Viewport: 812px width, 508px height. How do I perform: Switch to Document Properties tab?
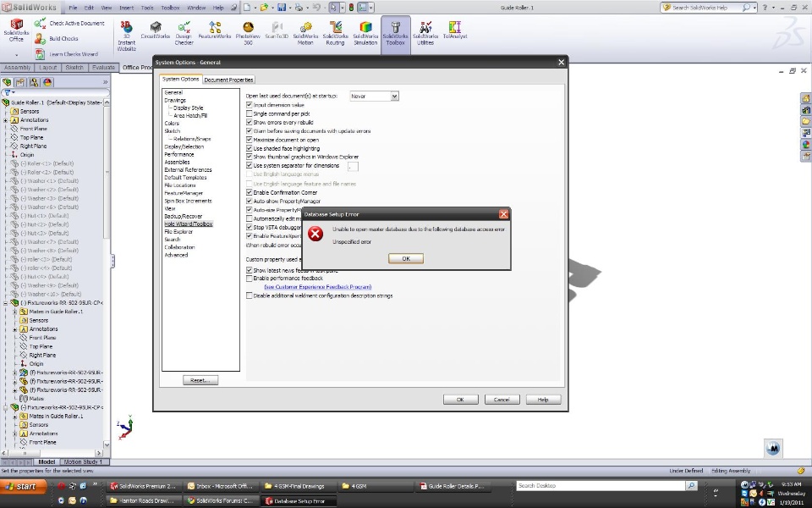228,80
